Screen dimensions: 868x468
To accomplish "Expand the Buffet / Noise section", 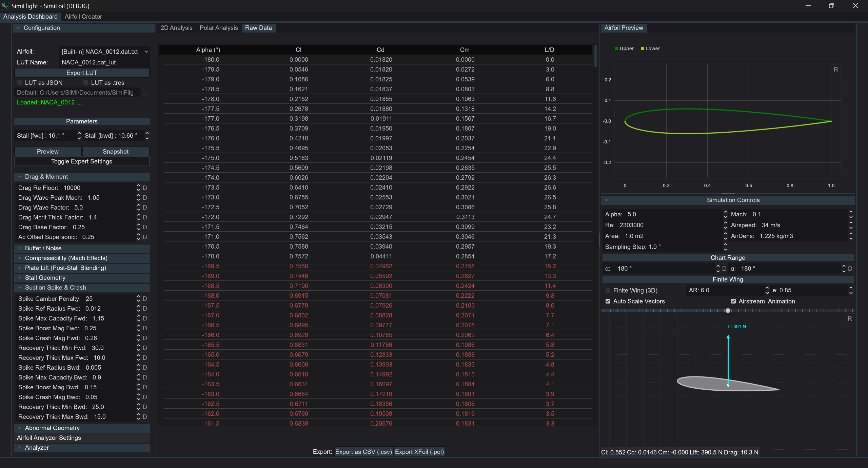I will pos(43,248).
